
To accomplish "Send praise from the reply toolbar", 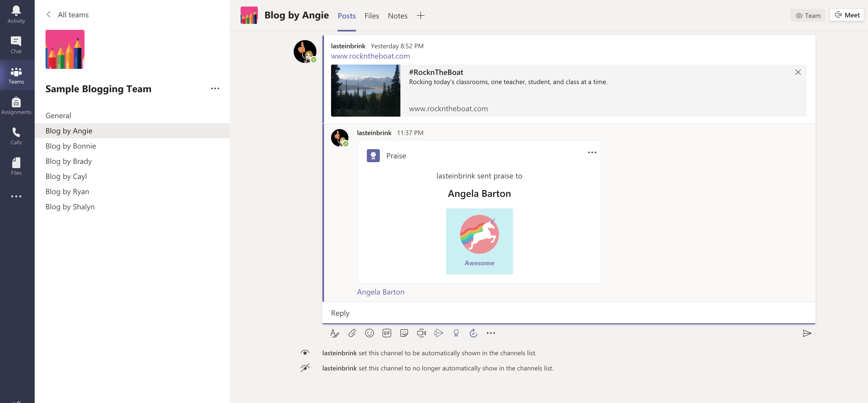I will point(456,333).
